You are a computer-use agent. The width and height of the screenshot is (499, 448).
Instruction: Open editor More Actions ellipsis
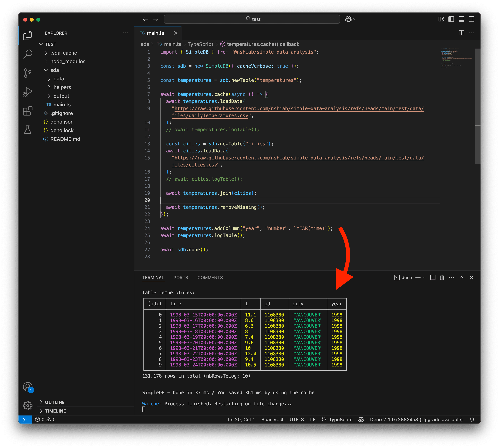click(x=471, y=33)
